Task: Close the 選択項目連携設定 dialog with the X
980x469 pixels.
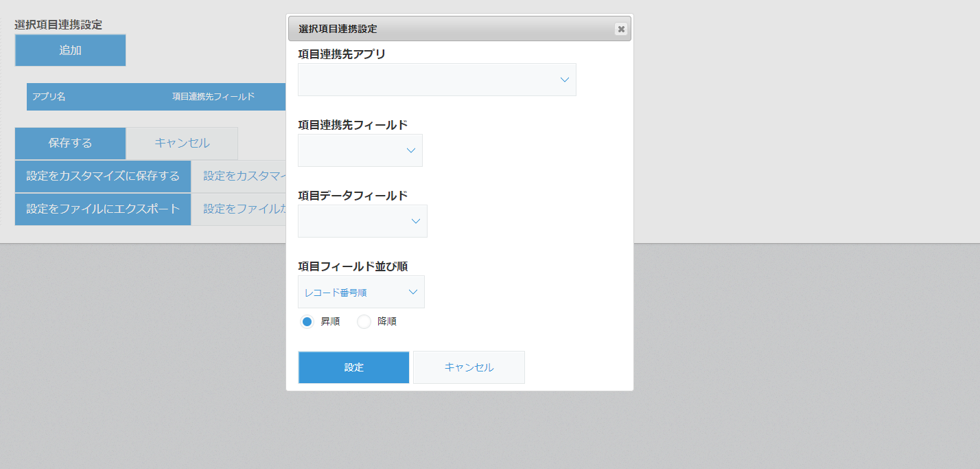Action: pyautogui.click(x=621, y=29)
